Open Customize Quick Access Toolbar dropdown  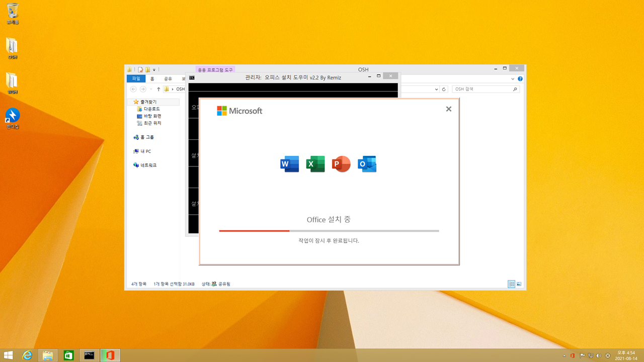pos(154,70)
